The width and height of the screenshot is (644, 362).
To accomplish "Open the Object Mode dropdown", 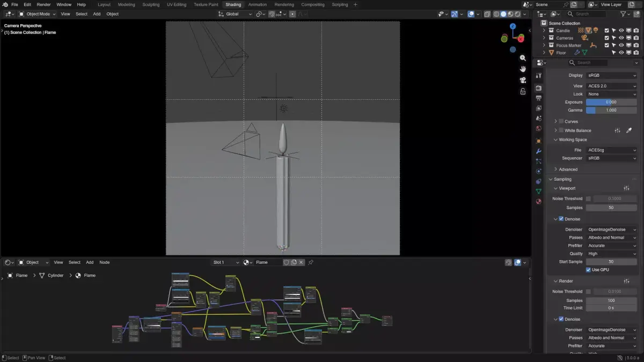I will [38, 14].
